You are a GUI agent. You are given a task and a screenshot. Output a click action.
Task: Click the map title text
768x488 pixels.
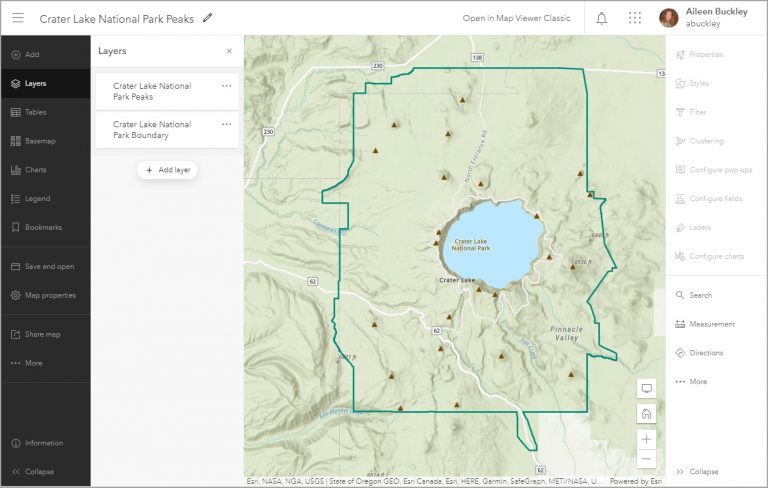(117, 19)
